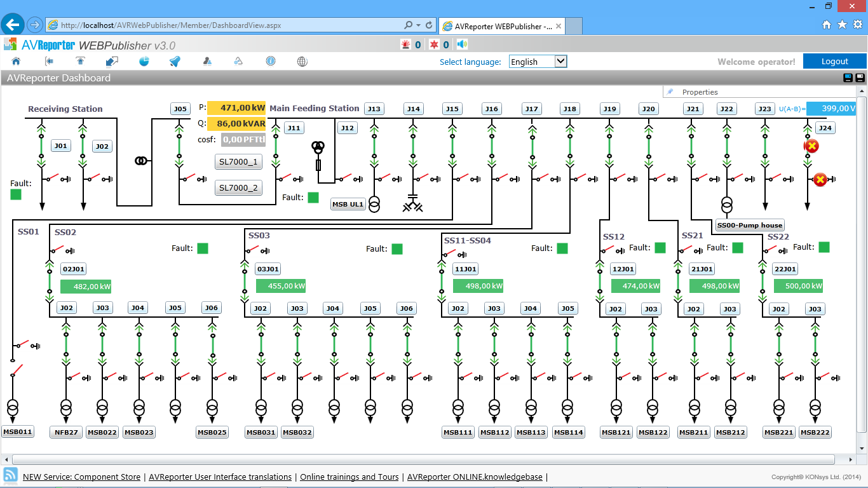Click the blue info circle icon
The image size is (868, 488).
pos(271,62)
